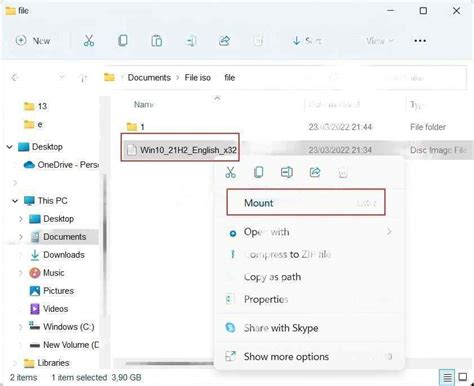Click the Share icon in top toolbar
474x386 pixels.
click(x=224, y=41)
